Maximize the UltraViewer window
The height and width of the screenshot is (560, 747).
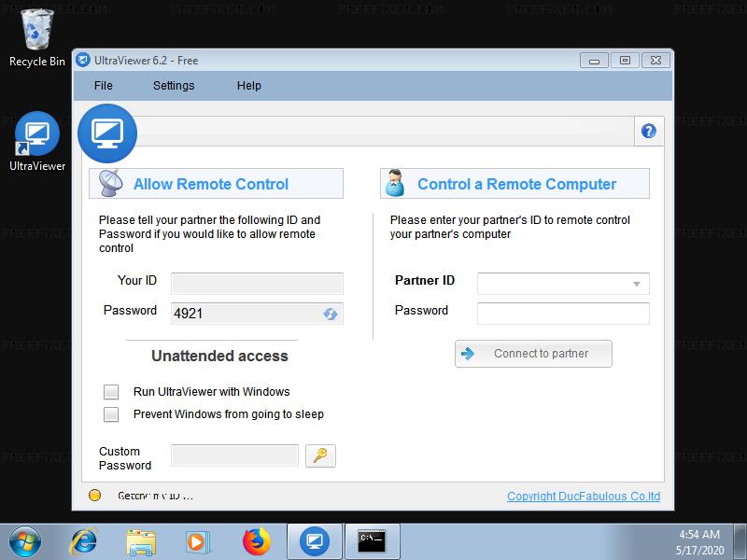point(625,61)
